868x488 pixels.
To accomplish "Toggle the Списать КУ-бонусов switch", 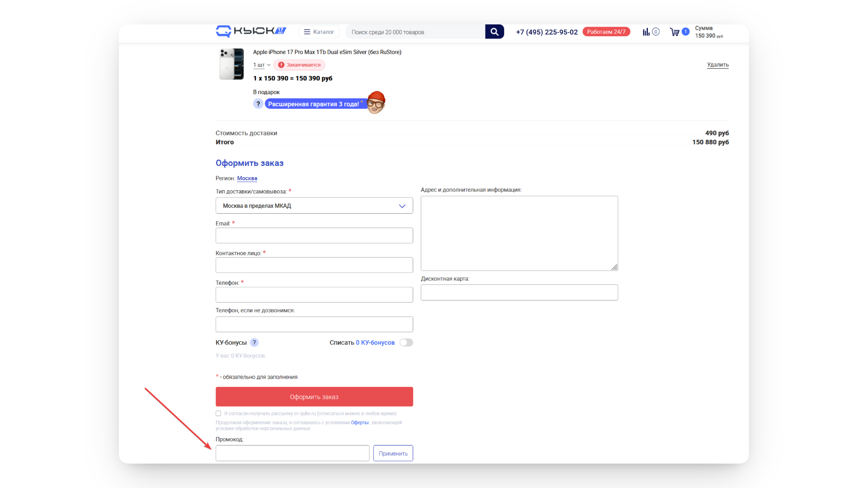I will 406,343.
